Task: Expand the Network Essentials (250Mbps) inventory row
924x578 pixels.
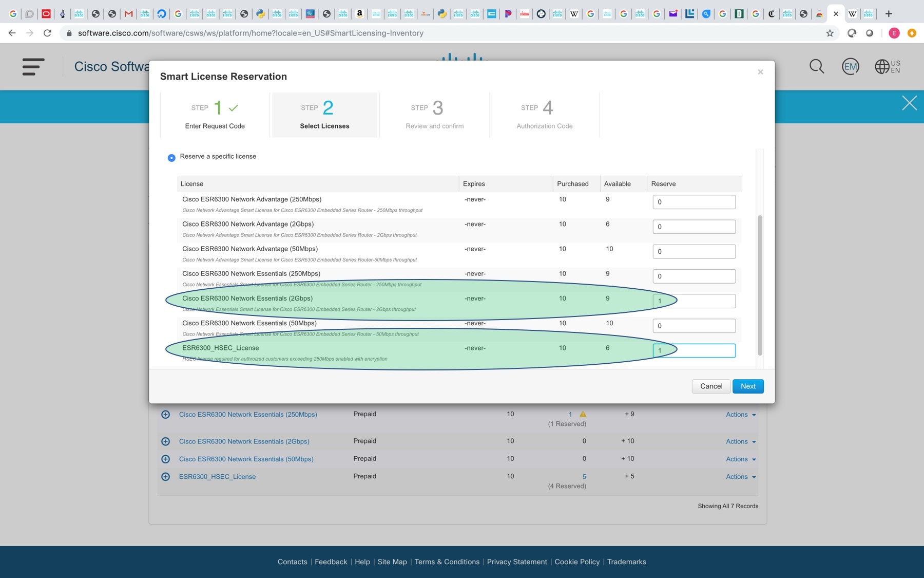Action: (x=165, y=415)
